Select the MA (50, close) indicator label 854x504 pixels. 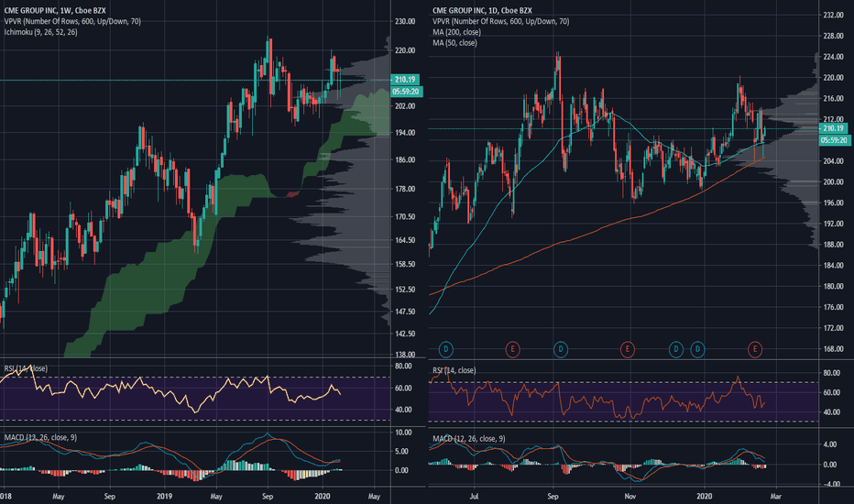454,42
